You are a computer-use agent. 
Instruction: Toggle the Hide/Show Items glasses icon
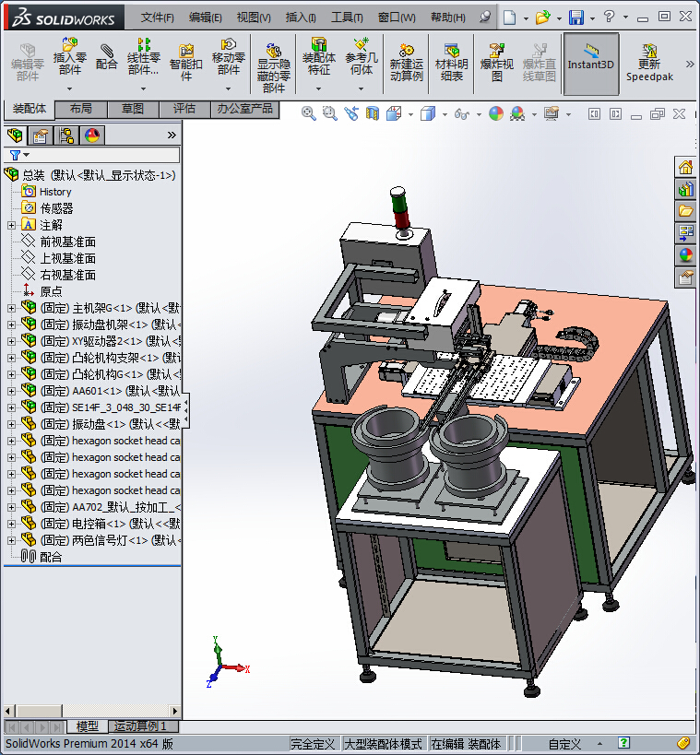(x=461, y=114)
